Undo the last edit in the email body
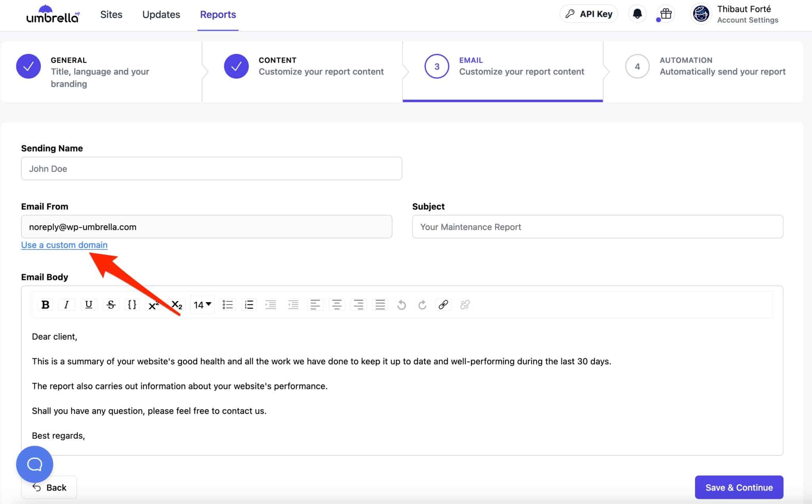 [401, 305]
